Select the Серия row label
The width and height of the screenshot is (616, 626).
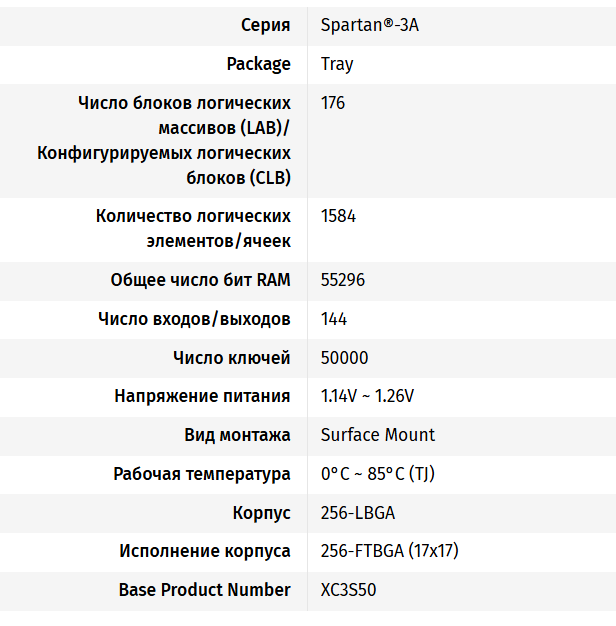pyautogui.click(x=266, y=25)
